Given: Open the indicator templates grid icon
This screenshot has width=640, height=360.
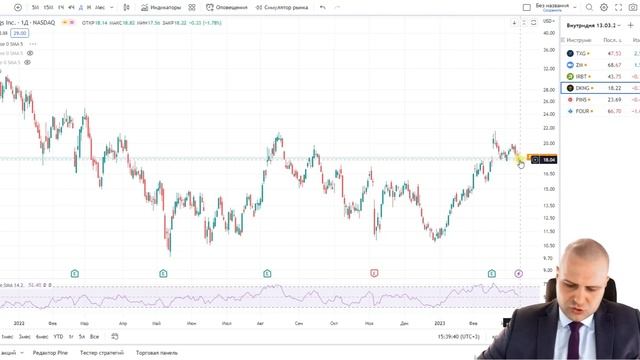Looking at the screenshot, I should 192,7.
